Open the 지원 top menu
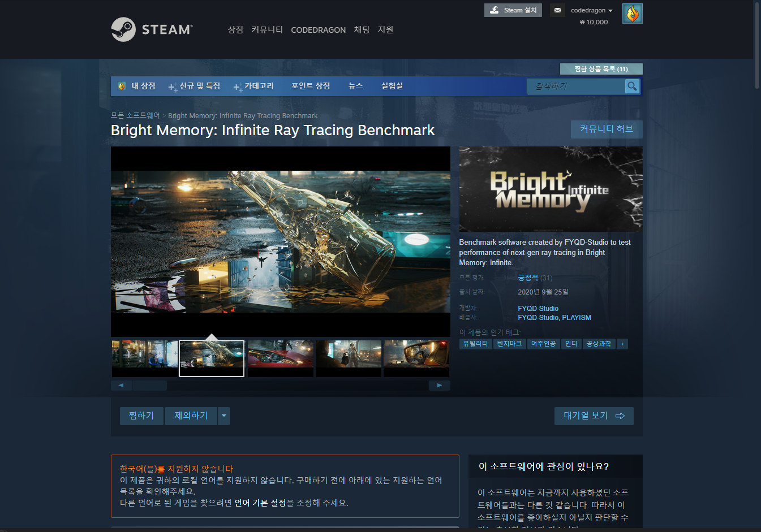The height and width of the screenshot is (532, 761). pyautogui.click(x=385, y=29)
